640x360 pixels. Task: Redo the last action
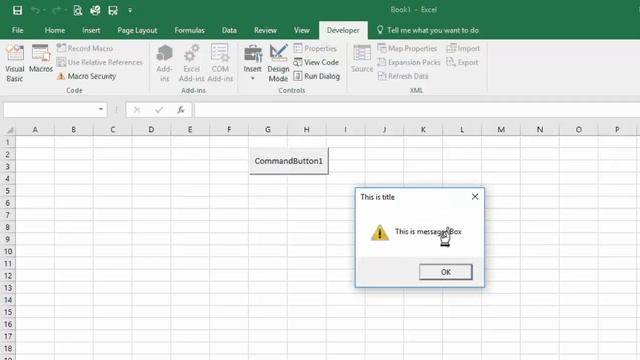coord(56,10)
